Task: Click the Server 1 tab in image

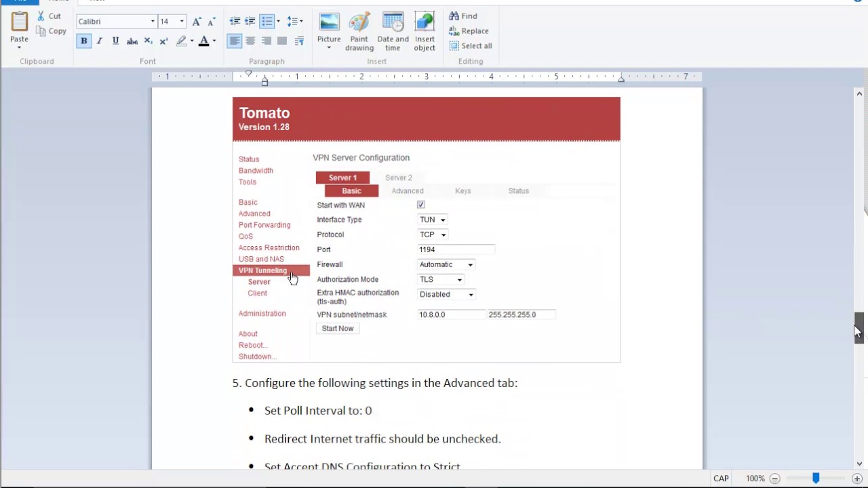Action: coord(342,178)
